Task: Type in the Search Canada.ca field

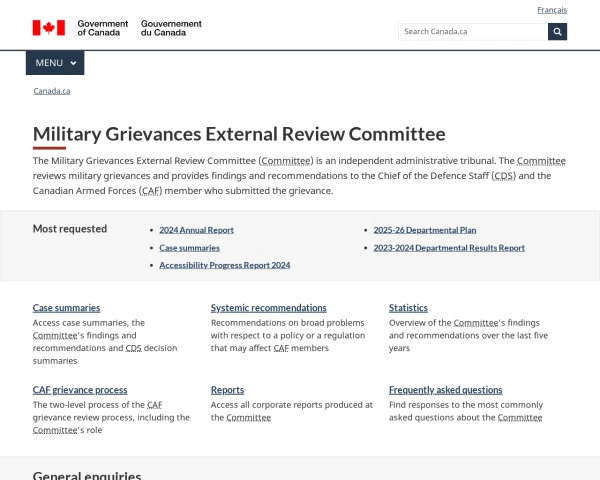Action: pyautogui.click(x=472, y=31)
